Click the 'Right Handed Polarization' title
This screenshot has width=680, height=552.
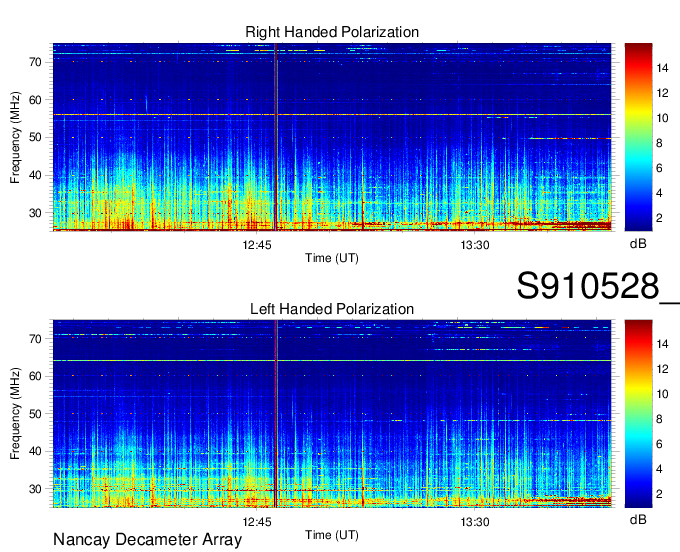(332, 32)
